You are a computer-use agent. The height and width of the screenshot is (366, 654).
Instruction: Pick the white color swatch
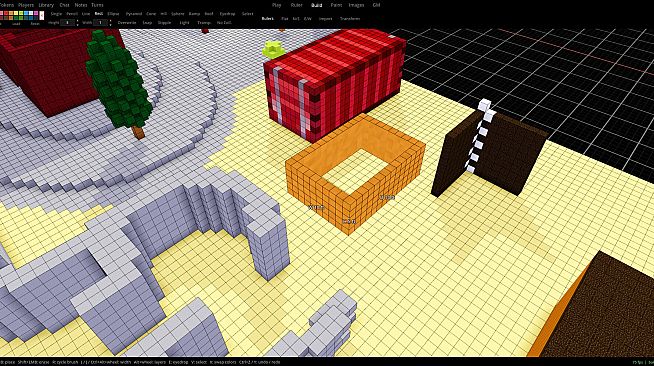[31, 13]
